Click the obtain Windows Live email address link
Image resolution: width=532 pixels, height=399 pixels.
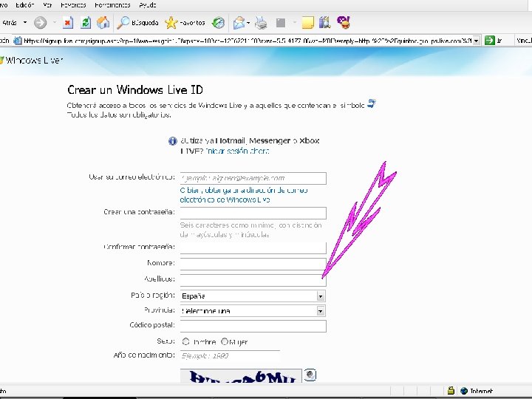pyautogui.click(x=244, y=195)
